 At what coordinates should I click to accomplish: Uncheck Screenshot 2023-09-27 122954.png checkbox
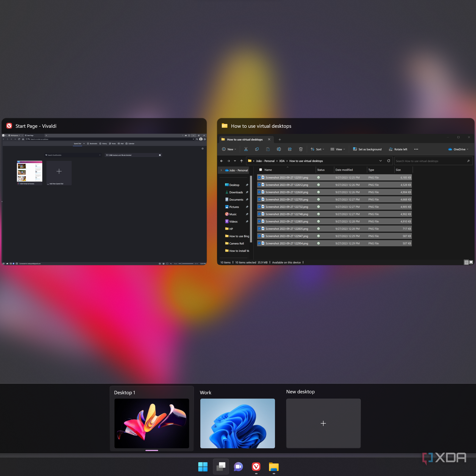(259, 243)
